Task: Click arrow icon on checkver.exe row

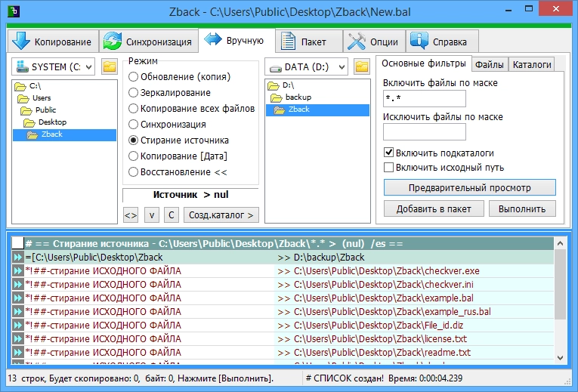Action: point(17,271)
